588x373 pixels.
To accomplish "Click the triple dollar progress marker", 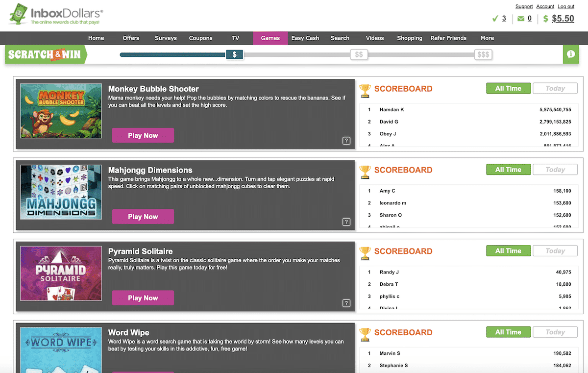I will 483,54.
